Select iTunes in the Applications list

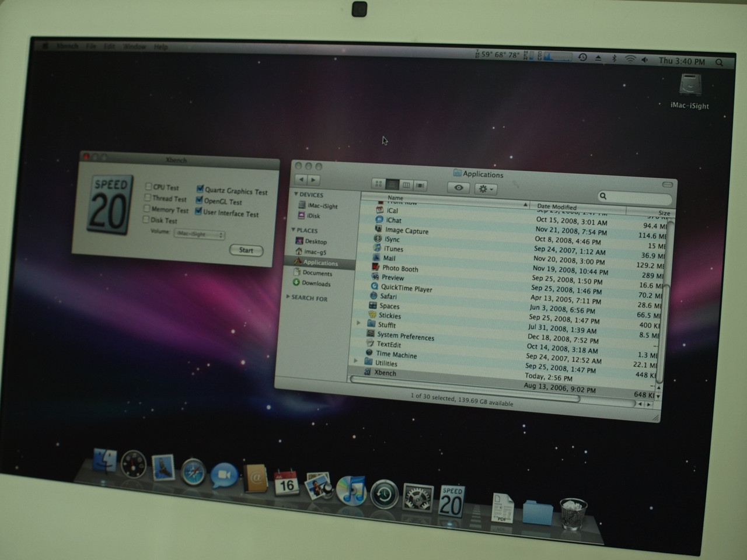click(389, 249)
